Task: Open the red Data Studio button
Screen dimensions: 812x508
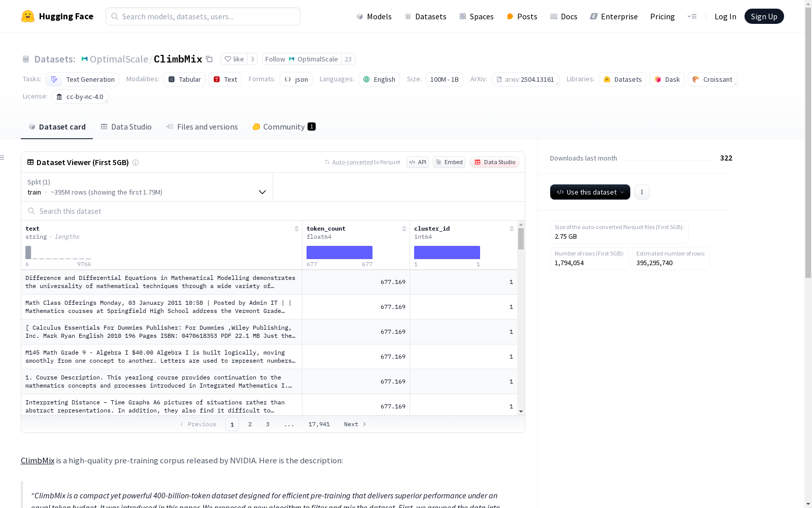Action: click(x=495, y=162)
